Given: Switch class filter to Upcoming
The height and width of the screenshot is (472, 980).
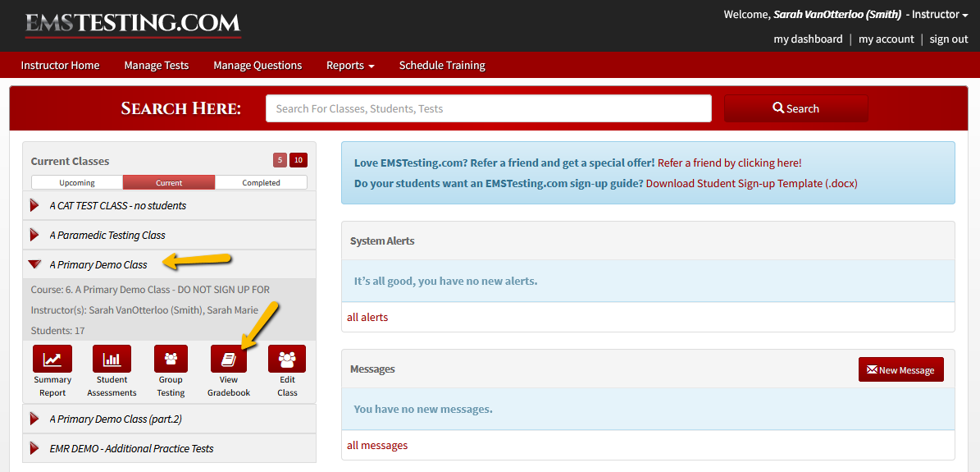Looking at the screenshot, I should [x=77, y=182].
